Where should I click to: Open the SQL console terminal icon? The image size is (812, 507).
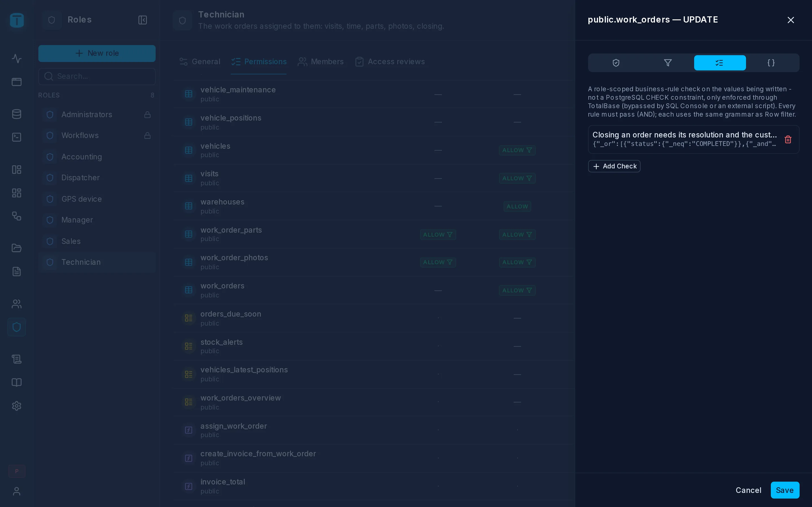[x=16, y=137]
